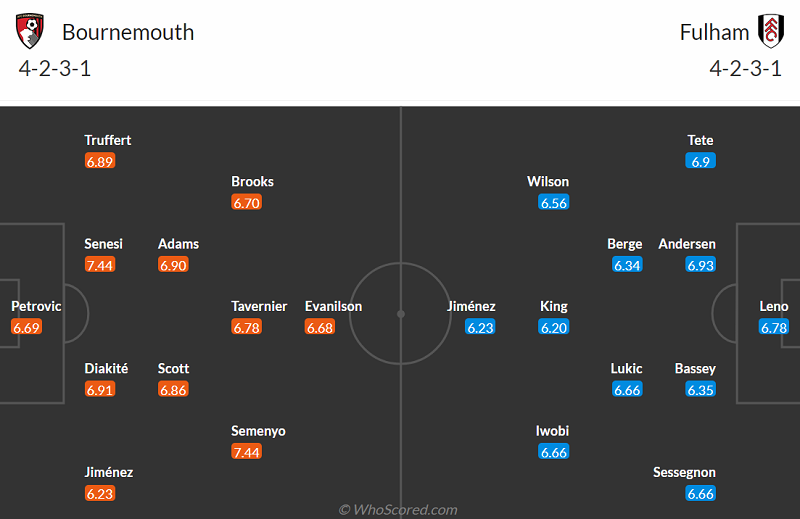800x519 pixels.
Task: Select player Truffert on the pitch
Action: (108, 140)
